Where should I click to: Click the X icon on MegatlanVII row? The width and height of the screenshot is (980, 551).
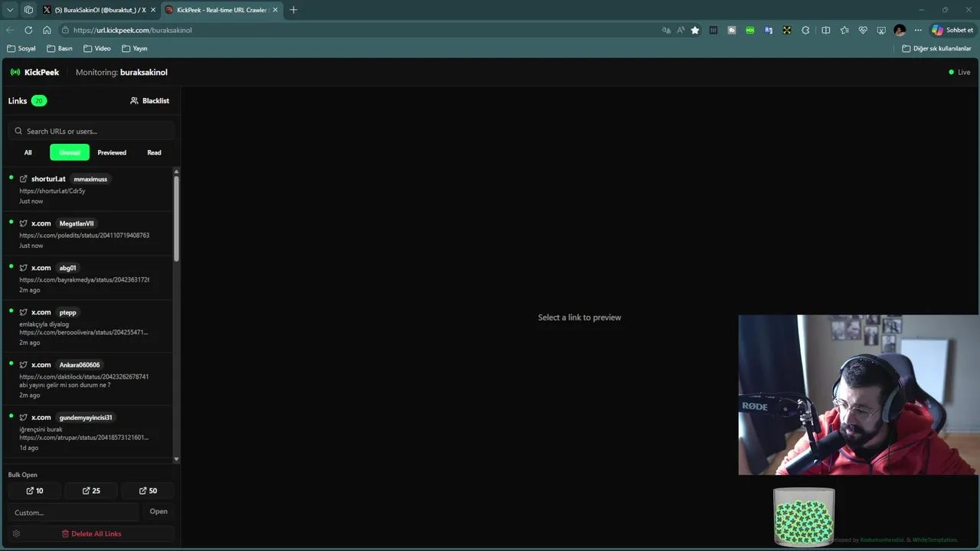pyautogui.click(x=23, y=223)
